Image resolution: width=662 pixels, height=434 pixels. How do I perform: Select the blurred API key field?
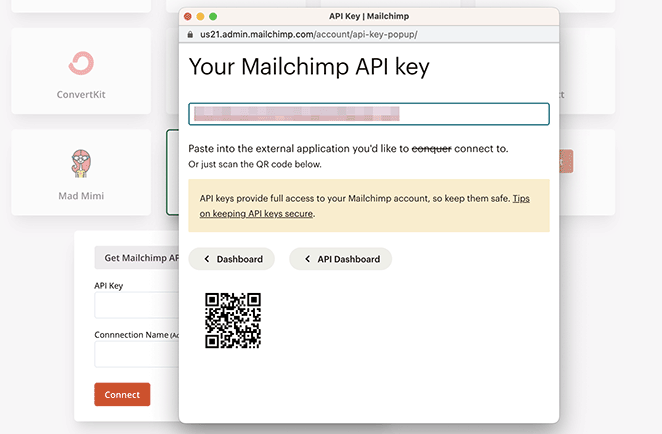(x=369, y=114)
